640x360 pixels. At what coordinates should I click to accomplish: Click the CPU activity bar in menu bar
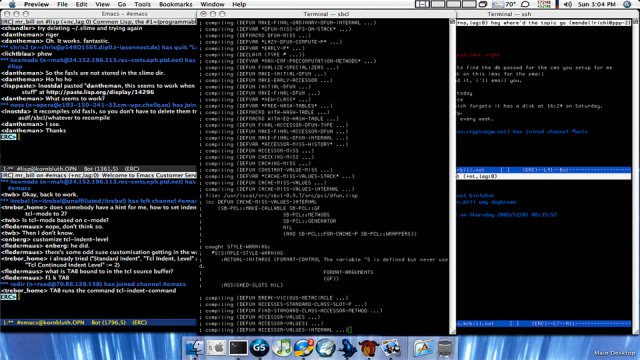click(x=557, y=4)
